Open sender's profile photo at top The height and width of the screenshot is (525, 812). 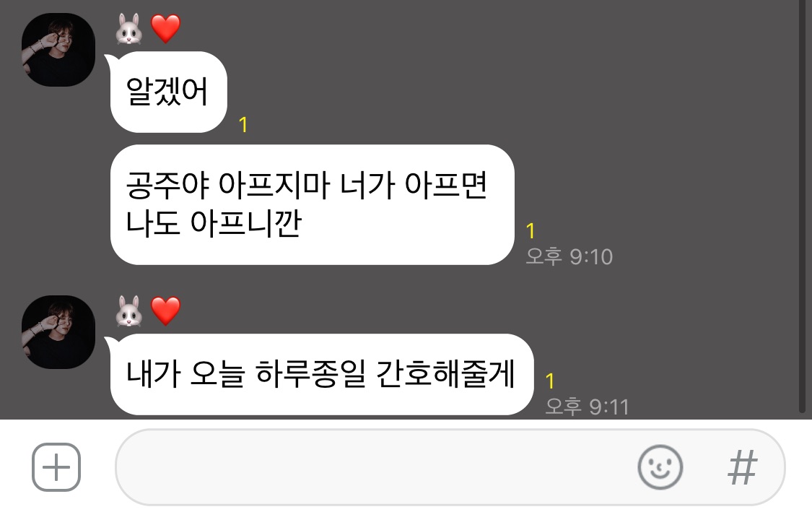(58, 50)
